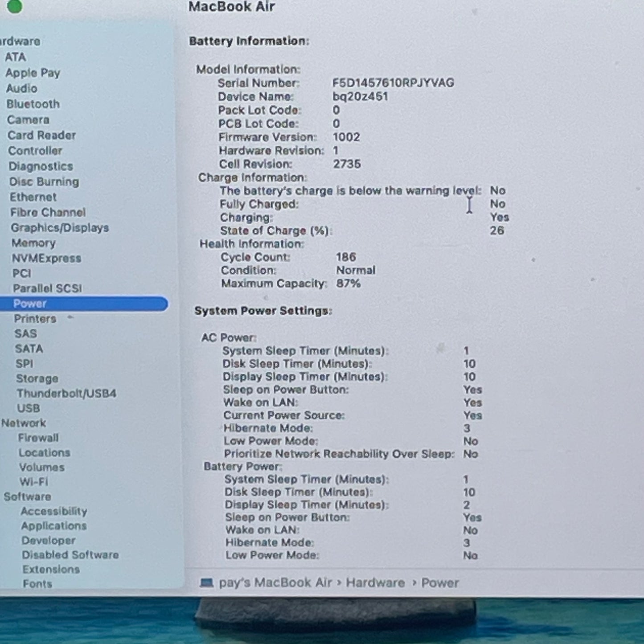Open NVMExpress in the sidebar

point(47,258)
